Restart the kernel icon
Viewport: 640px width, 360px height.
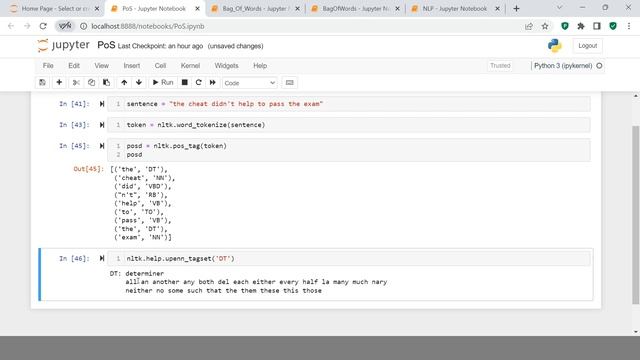coord(199,82)
